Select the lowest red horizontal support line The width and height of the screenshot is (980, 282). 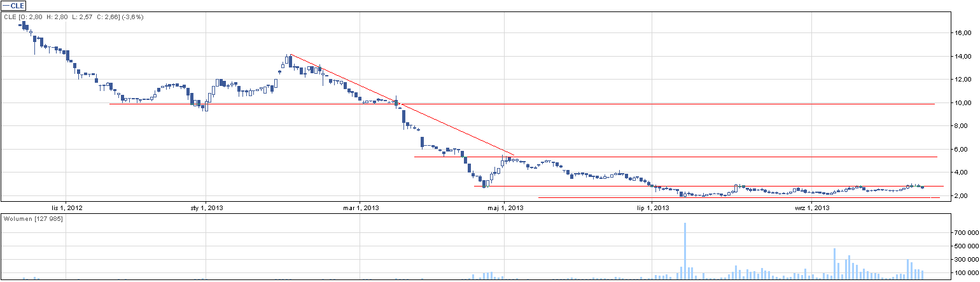click(738, 197)
